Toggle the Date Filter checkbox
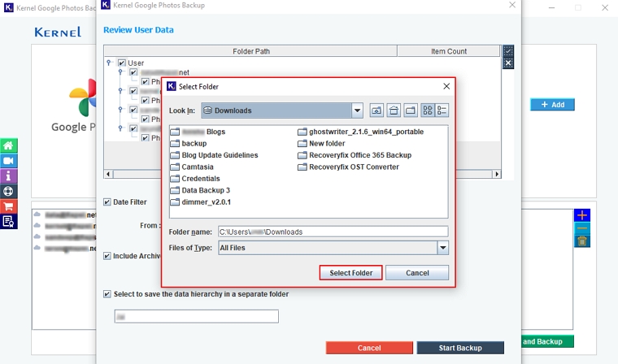Screen dimensions: 618x364 [107, 202]
